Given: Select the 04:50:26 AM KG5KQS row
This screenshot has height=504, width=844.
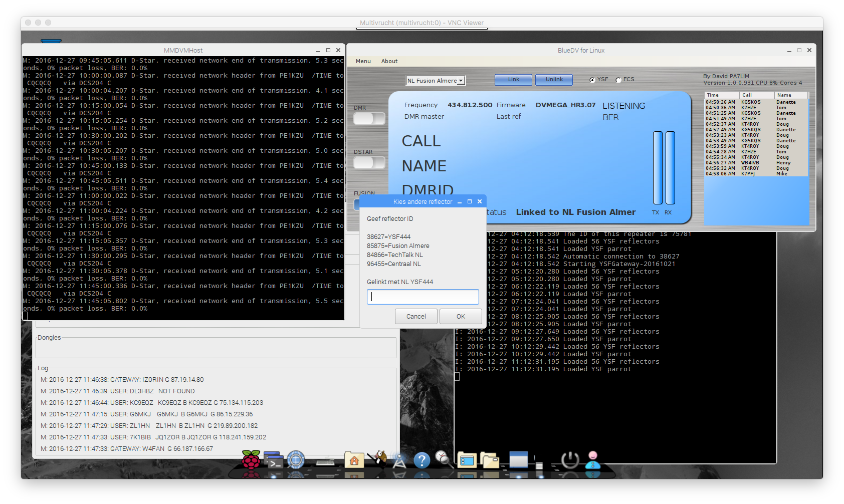Looking at the screenshot, I should pos(756,102).
